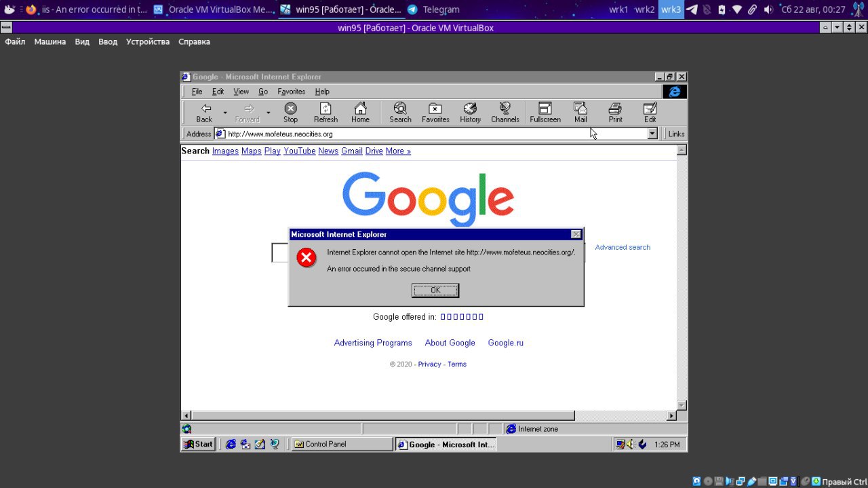Launch Internet Explorer from quick launch
This screenshot has width=868, height=488.
[231, 445]
